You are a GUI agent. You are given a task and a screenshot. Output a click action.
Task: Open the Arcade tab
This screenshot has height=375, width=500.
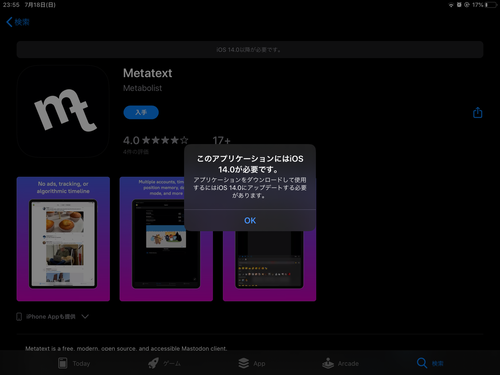pyautogui.click(x=341, y=363)
